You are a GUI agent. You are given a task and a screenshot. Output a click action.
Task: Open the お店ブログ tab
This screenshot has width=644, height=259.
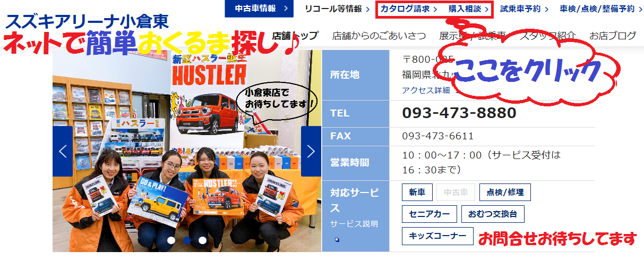[x=613, y=36]
